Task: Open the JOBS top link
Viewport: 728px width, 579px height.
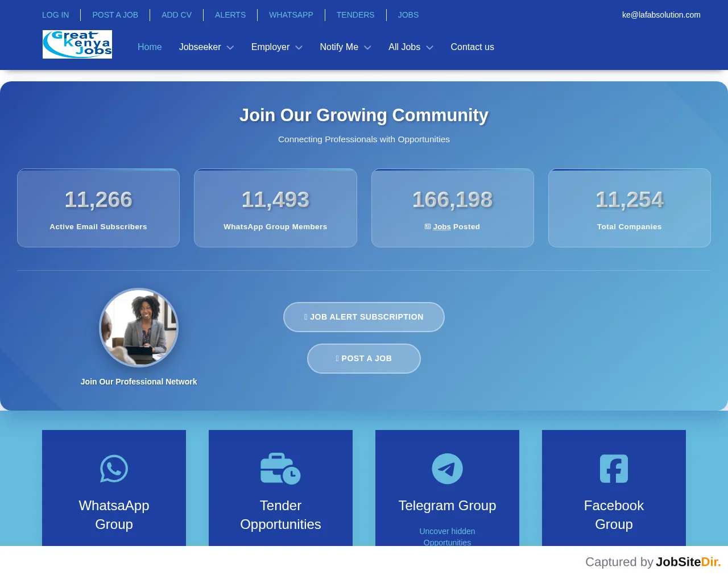Action: point(408,15)
